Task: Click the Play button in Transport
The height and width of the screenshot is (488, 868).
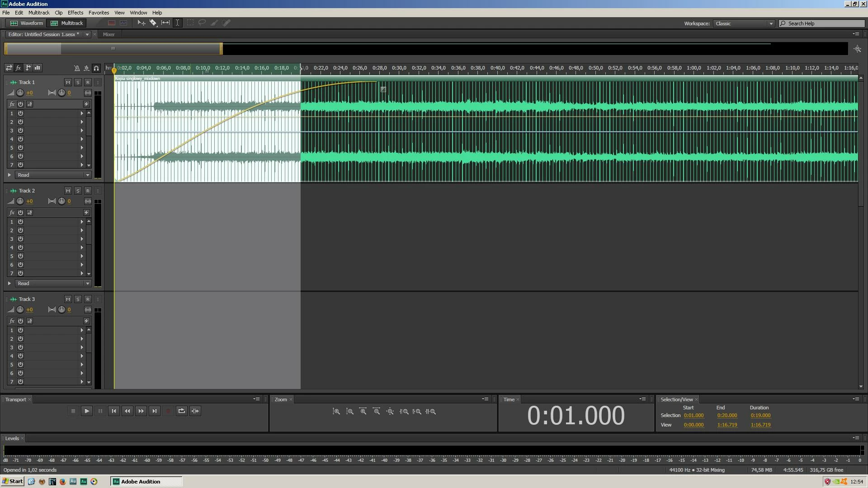Action: tap(87, 411)
